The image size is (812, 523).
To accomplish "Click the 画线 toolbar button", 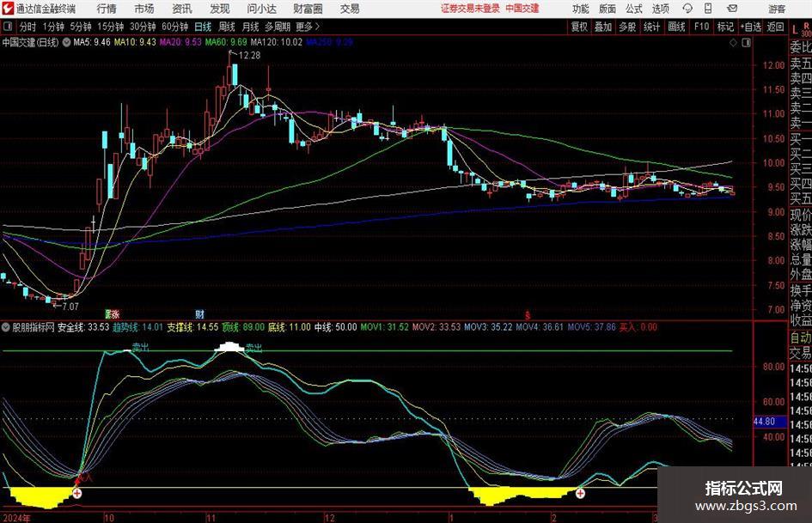I will tap(676, 27).
